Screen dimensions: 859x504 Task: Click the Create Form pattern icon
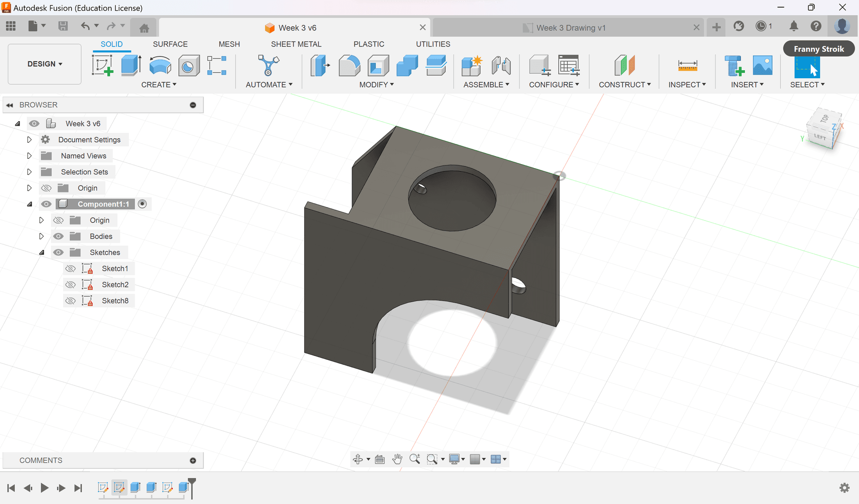217,65
